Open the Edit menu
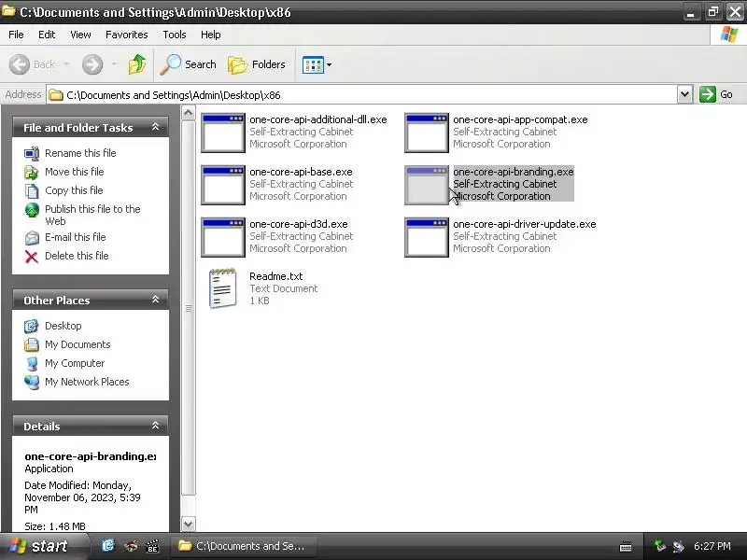This screenshot has width=747, height=560. tap(47, 35)
